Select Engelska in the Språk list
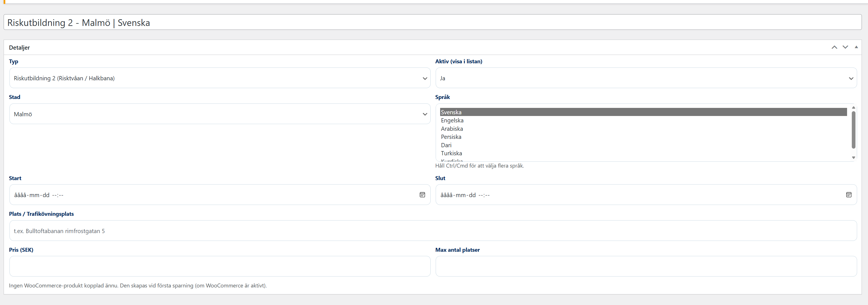The width and height of the screenshot is (868, 305). coord(452,120)
